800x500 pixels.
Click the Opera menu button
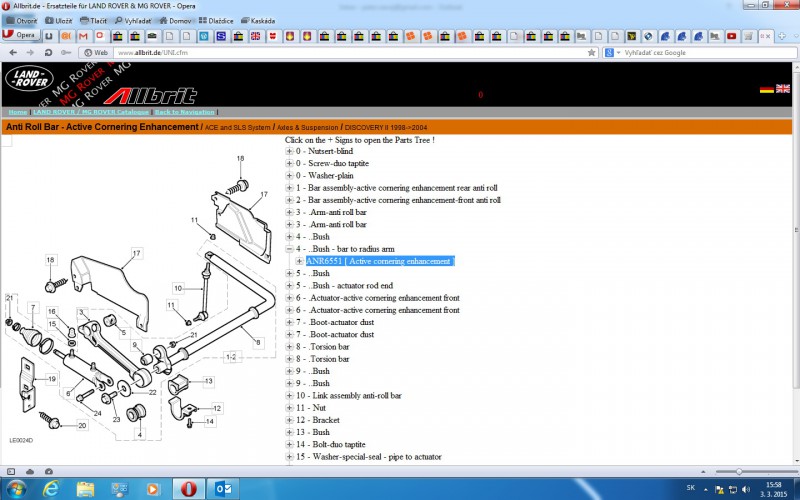(20, 36)
